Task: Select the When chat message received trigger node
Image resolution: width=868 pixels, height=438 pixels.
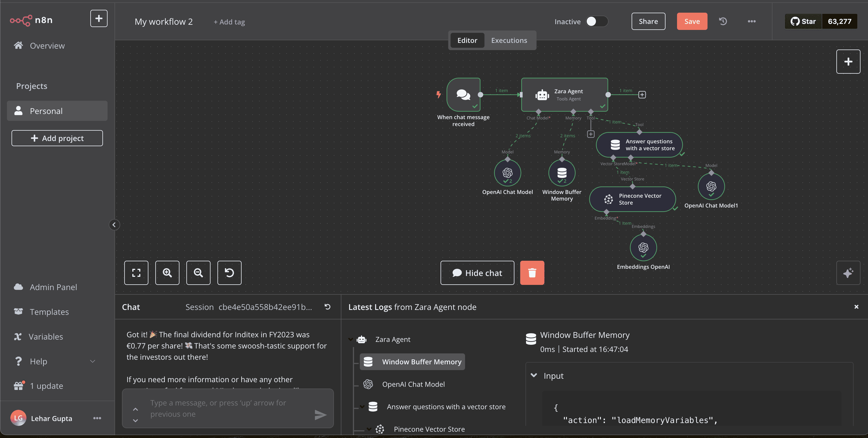Action: coord(463,95)
